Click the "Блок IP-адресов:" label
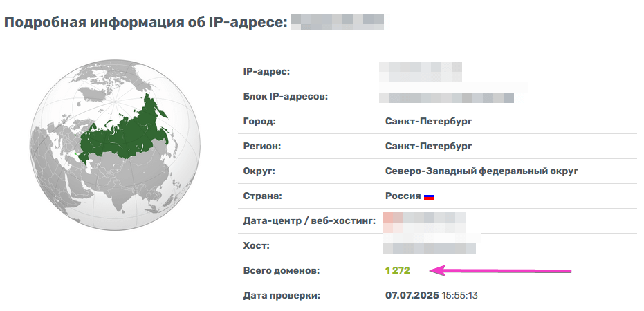Viewport: 644px width, 311px height. (x=285, y=96)
